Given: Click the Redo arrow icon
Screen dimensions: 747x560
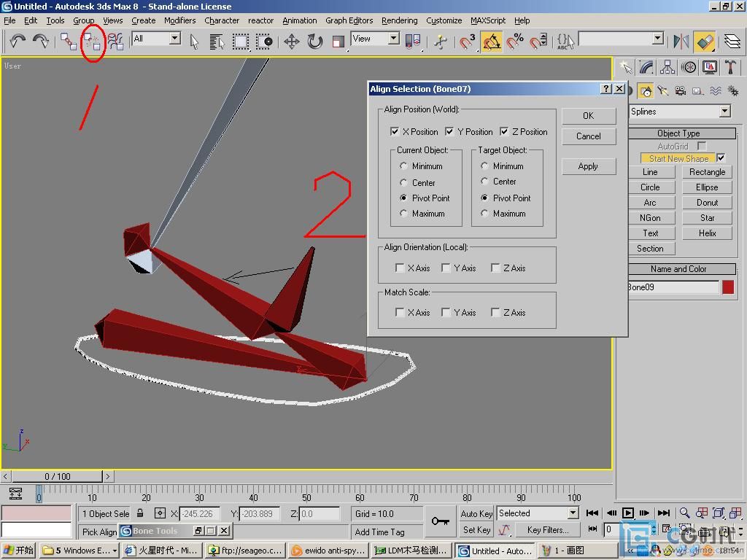Looking at the screenshot, I should coord(41,41).
